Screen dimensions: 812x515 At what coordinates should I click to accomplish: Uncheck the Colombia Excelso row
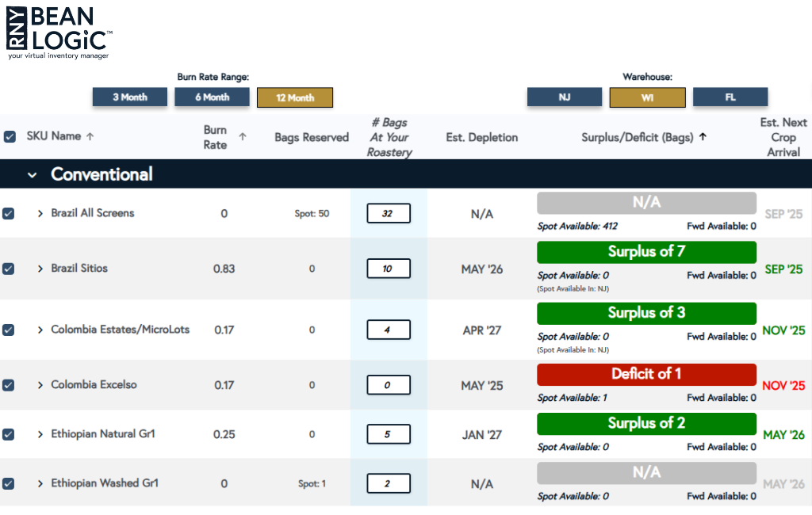point(9,385)
